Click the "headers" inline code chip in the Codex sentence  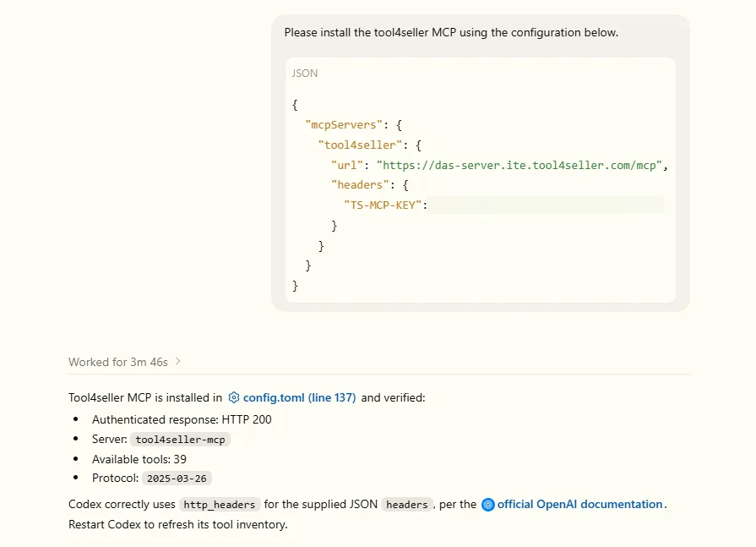(x=407, y=505)
